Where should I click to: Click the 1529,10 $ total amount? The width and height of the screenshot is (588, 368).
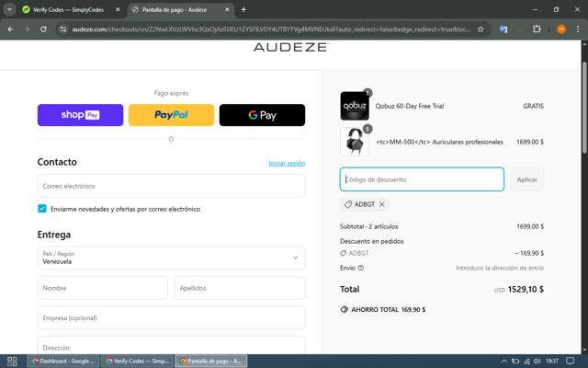(526, 289)
